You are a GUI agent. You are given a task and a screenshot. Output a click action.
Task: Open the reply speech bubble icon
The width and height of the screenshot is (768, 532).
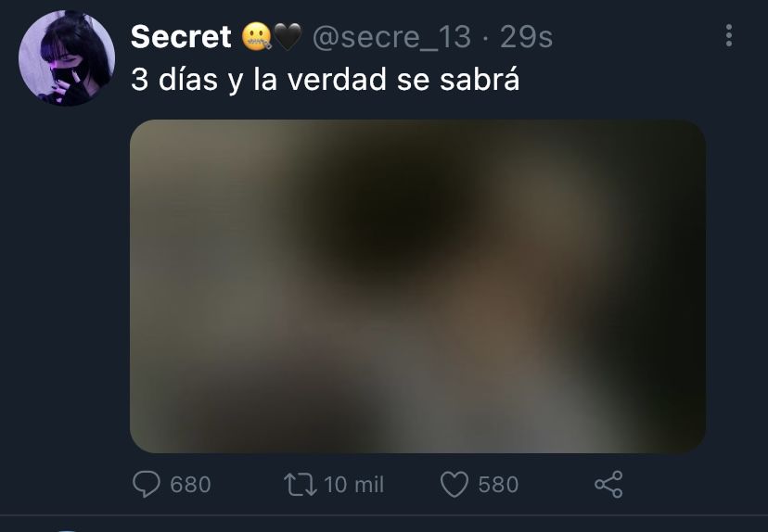(146, 484)
